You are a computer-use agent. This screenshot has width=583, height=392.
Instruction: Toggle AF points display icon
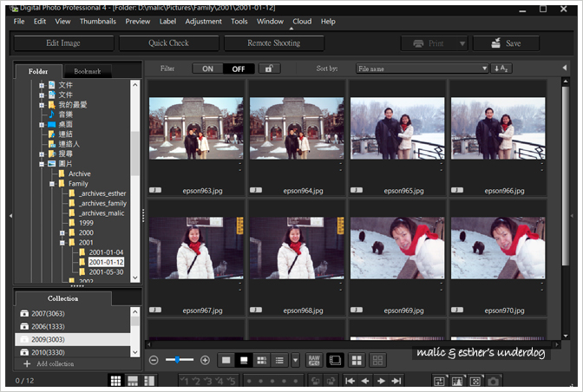tap(475, 381)
